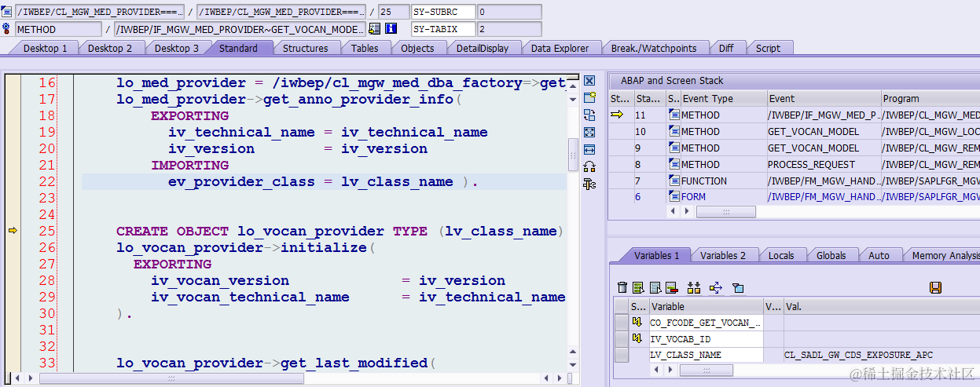Screen dimensions: 980x387
Task: Click the second list icon next to the green one
Action: [655, 288]
